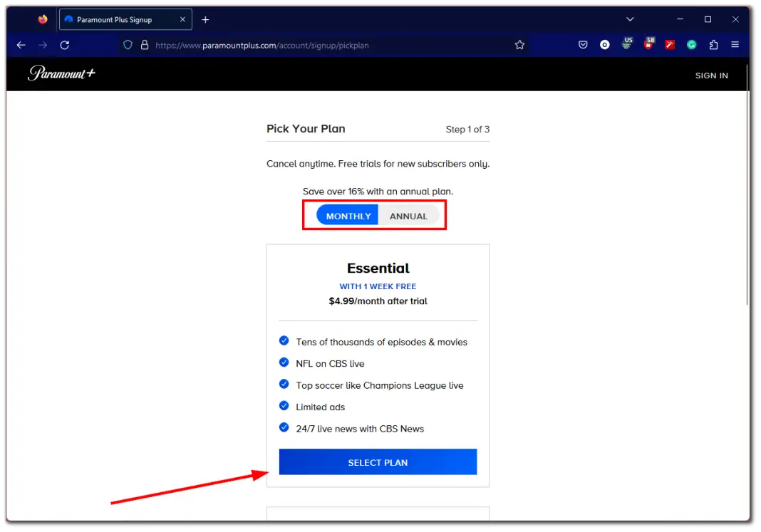
Task: Click the Paramount+ logo in the header
Action: coord(61,74)
